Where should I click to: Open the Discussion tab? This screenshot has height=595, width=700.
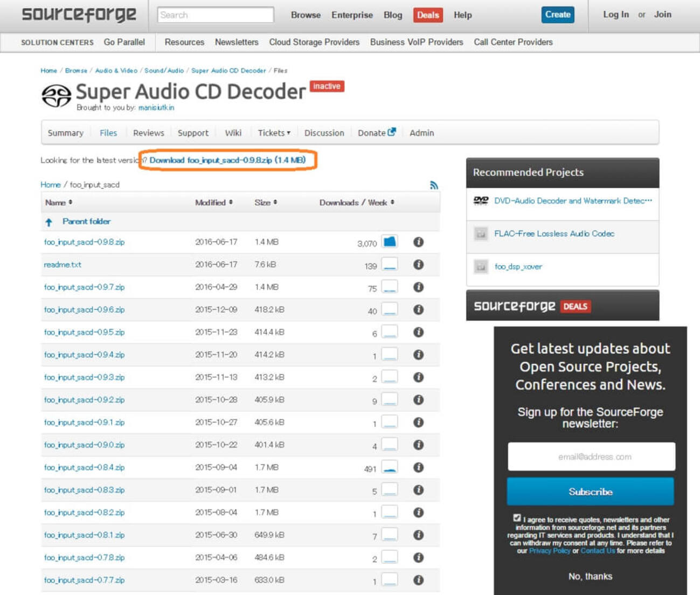click(324, 133)
